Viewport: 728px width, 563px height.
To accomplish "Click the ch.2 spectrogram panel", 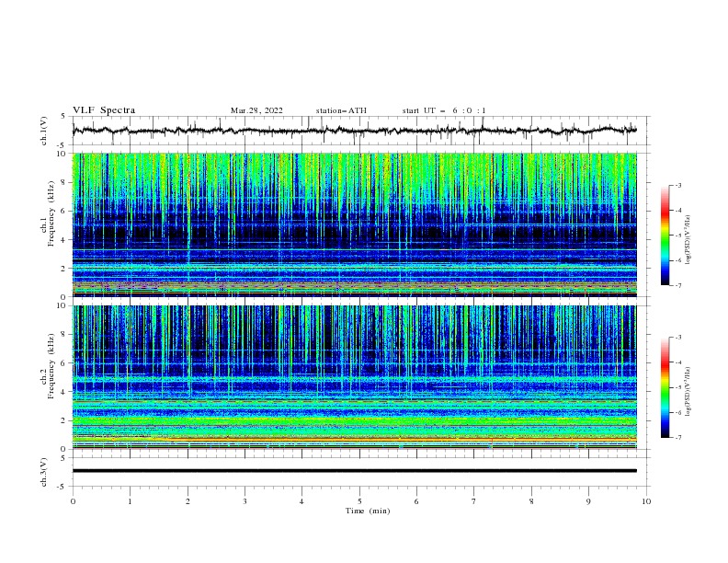I will pyautogui.click(x=354, y=377).
